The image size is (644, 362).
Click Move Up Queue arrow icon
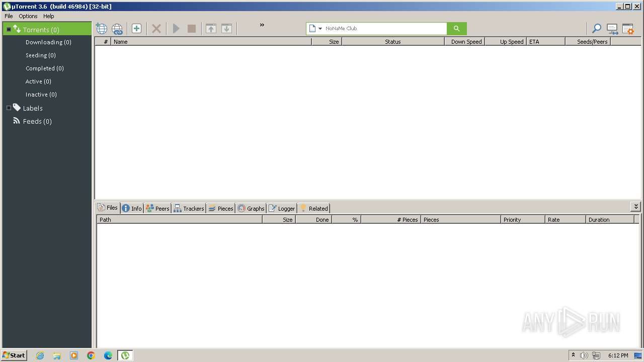pos(211,29)
